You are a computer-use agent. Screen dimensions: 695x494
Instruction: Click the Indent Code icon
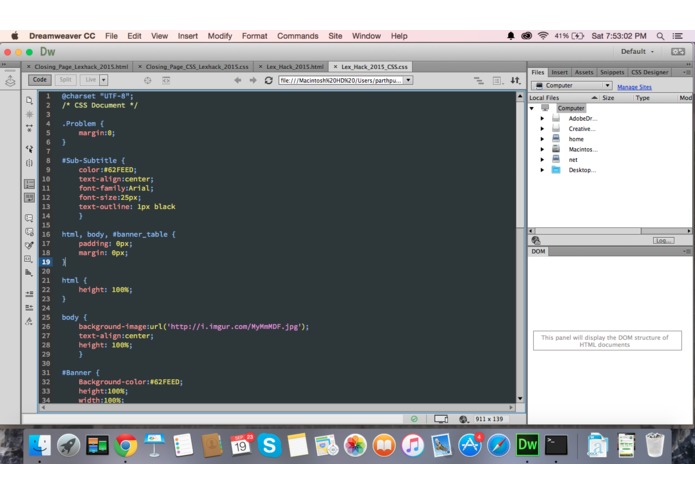29,294
